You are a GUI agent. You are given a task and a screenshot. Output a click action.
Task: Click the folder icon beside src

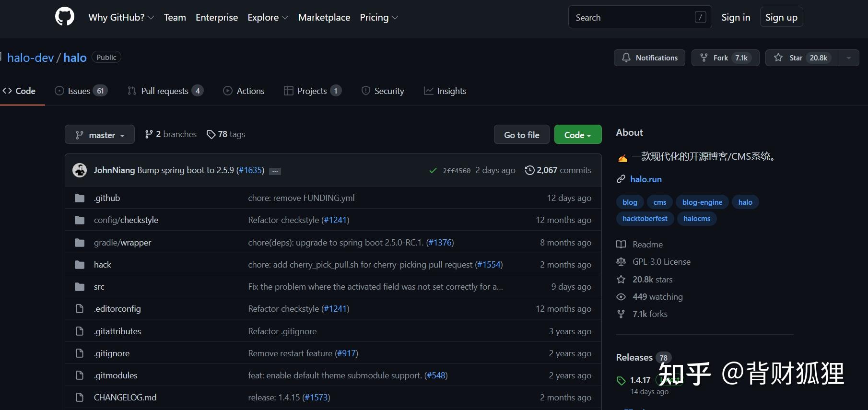coord(80,287)
